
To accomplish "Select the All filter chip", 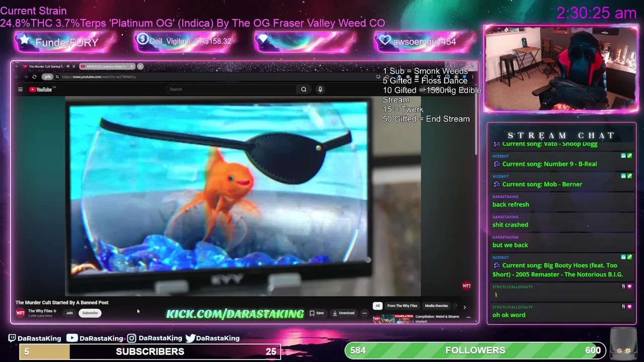I will point(377,306).
